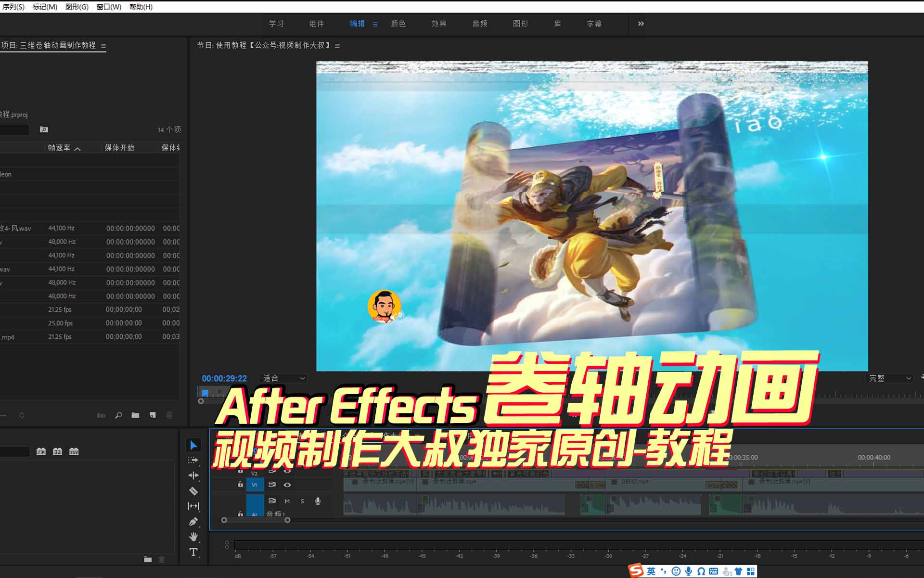Mute audio track A1 with M button
The height and width of the screenshot is (578, 924).
point(287,501)
